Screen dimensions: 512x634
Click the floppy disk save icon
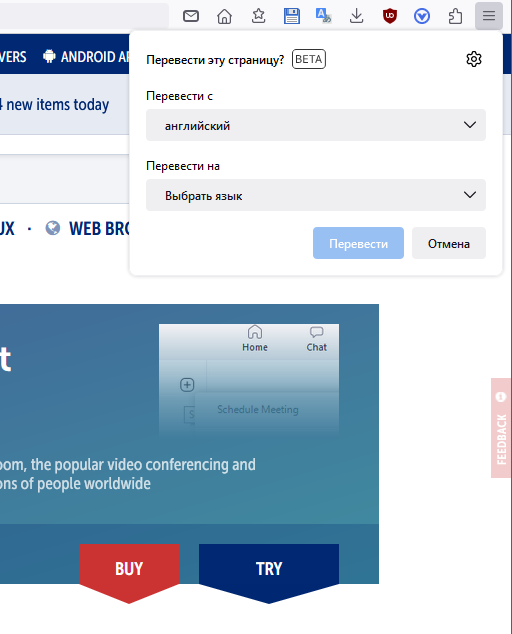click(292, 16)
